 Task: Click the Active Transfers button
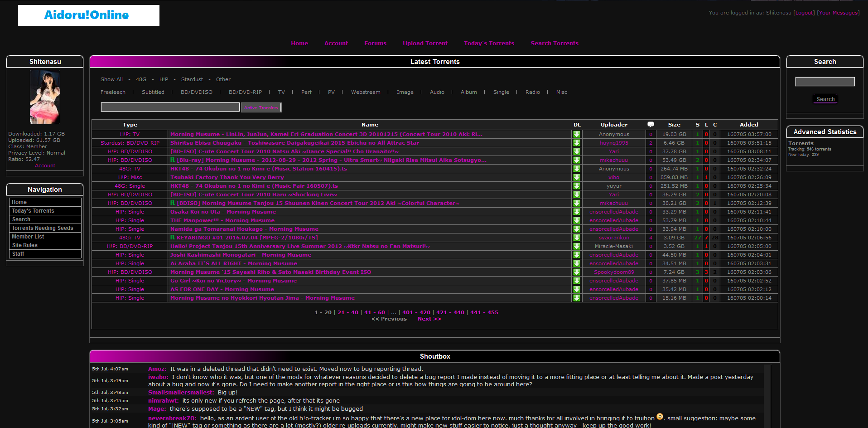click(261, 107)
